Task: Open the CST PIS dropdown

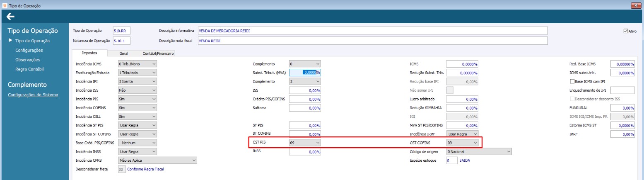Action: 305,143
